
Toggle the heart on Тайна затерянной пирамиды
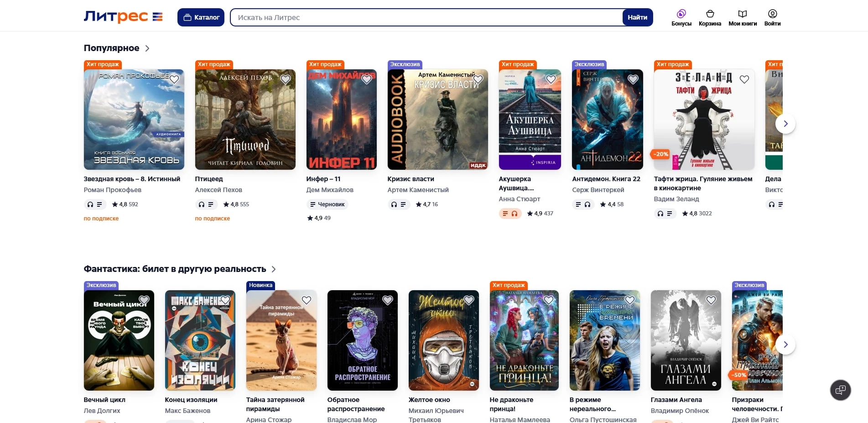307,300
